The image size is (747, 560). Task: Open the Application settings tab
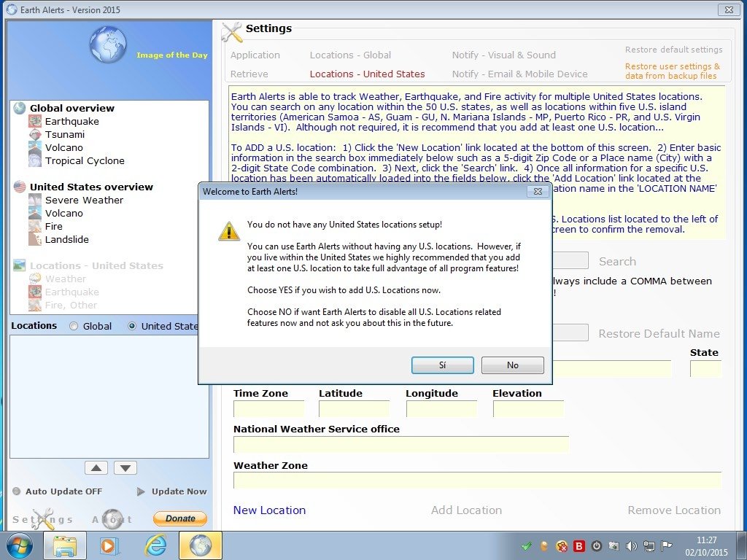click(x=255, y=55)
